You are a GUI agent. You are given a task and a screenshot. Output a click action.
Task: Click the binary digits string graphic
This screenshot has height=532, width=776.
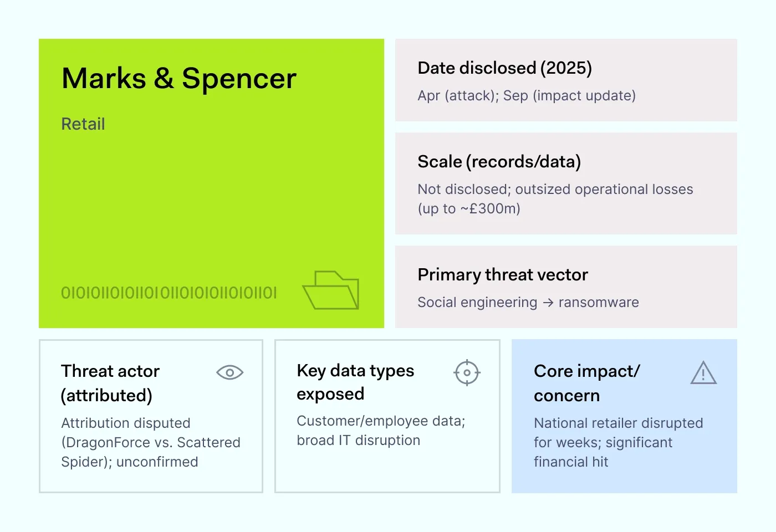(169, 293)
